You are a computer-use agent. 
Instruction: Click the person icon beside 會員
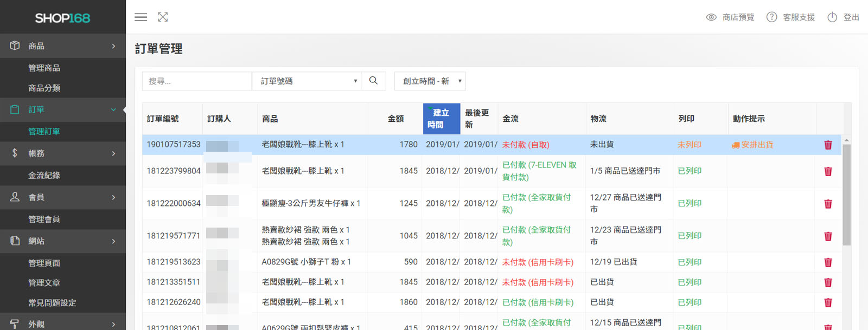tap(15, 197)
